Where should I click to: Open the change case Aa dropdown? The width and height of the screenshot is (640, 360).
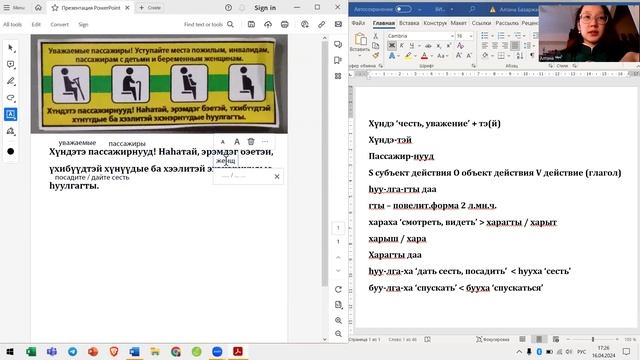tap(442, 56)
